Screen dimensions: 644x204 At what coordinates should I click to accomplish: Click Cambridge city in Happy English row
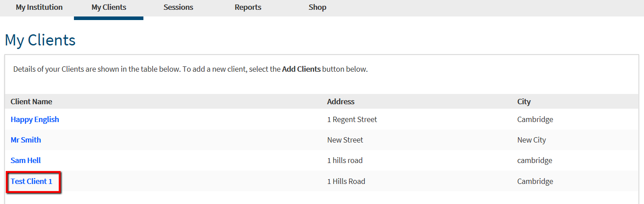click(535, 119)
